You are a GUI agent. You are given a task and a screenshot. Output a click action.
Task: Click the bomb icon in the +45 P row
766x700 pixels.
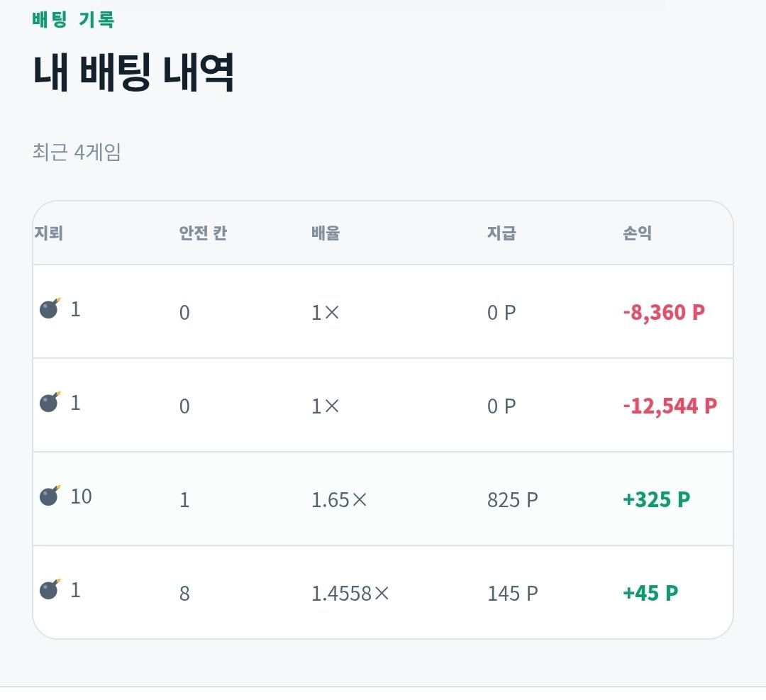click(50, 589)
